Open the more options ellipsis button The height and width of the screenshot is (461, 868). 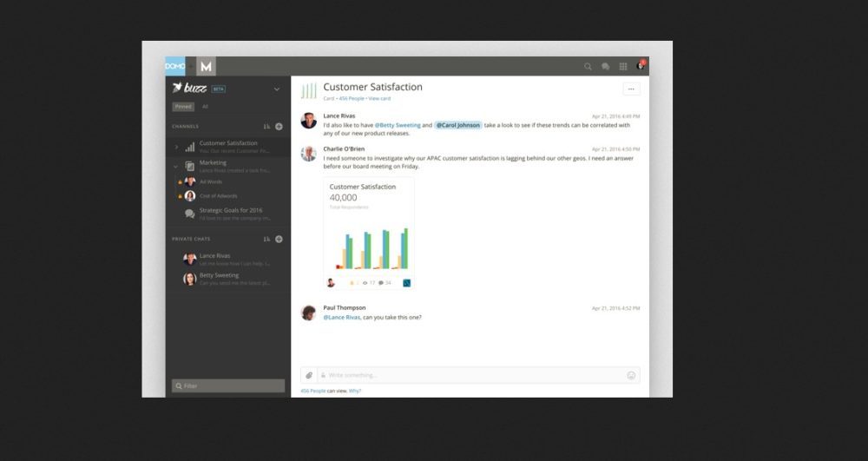(x=631, y=89)
